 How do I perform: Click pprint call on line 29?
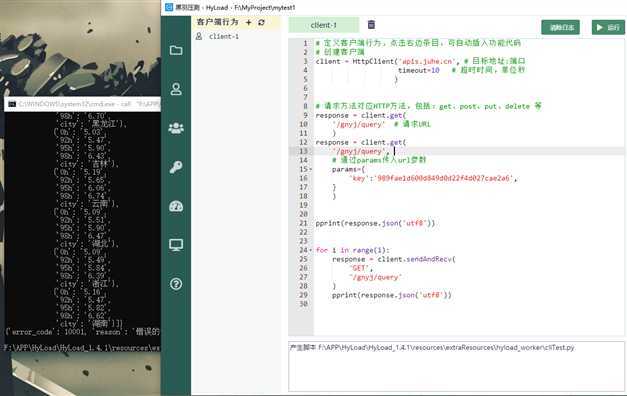pos(391,295)
